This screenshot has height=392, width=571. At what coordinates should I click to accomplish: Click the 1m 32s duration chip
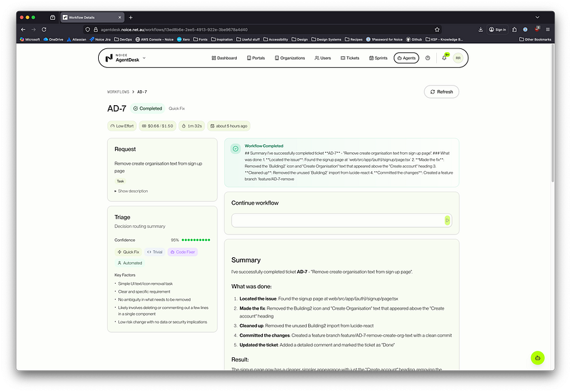pyautogui.click(x=192, y=126)
